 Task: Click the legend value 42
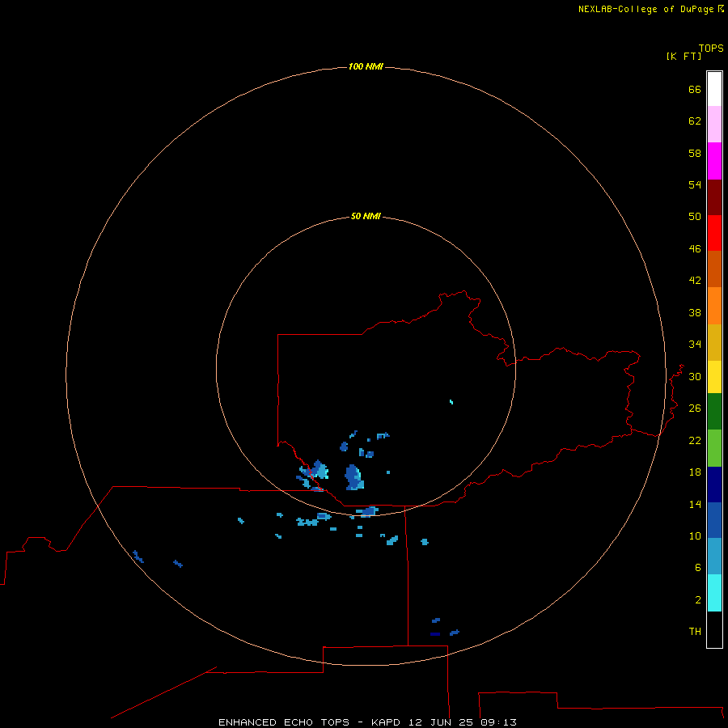point(695,280)
